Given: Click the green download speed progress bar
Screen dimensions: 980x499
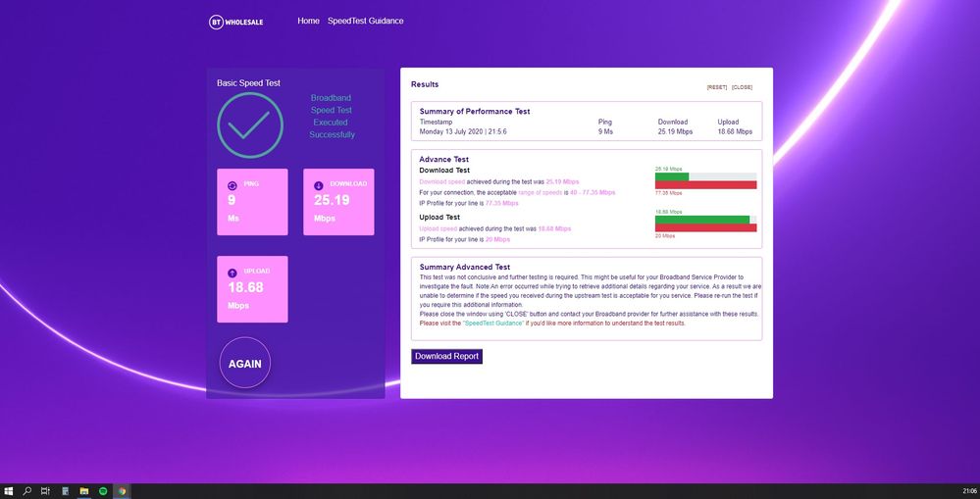Looking at the screenshot, I should (x=672, y=176).
